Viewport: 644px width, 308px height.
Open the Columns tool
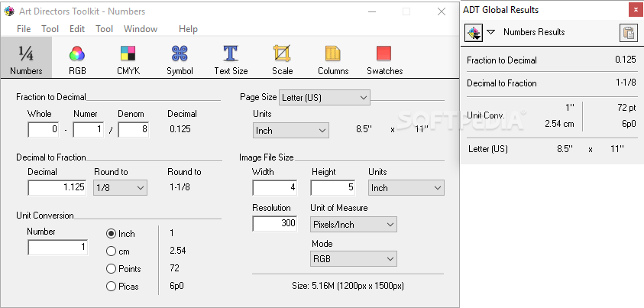333,60
